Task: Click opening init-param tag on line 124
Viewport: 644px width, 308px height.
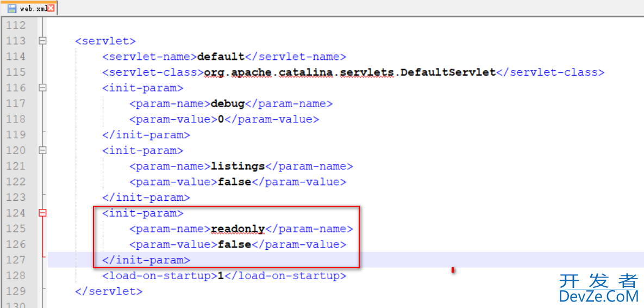Action: [142, 213]
